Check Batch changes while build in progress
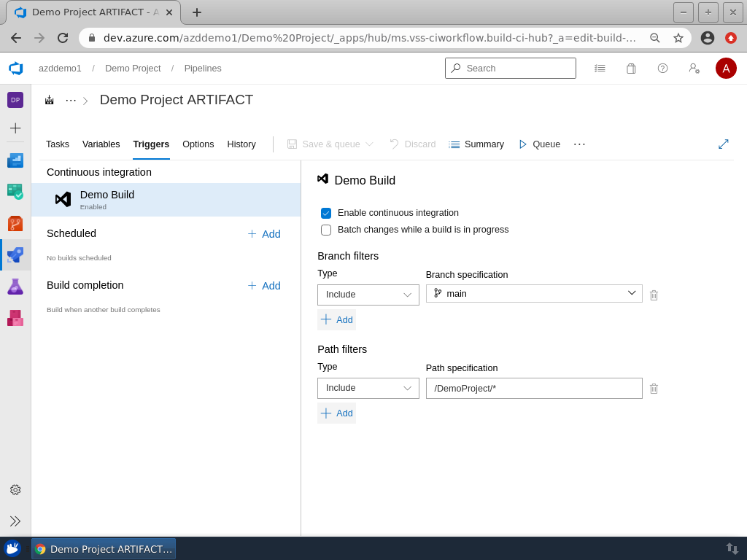The height and width of the screenshot is (560, 747). point(326,230)
